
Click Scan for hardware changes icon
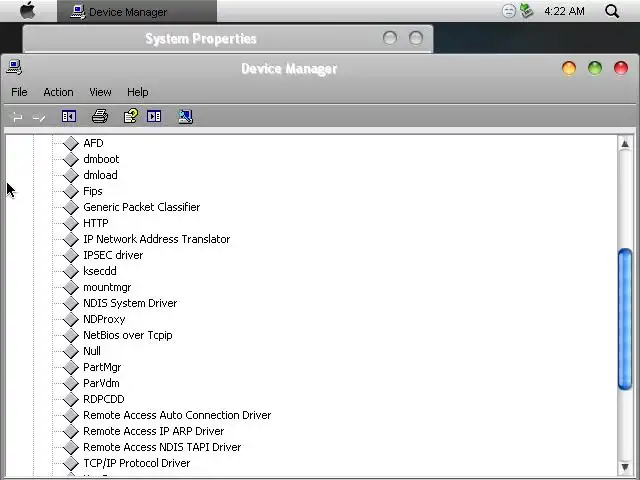click(x=185, y=116)
